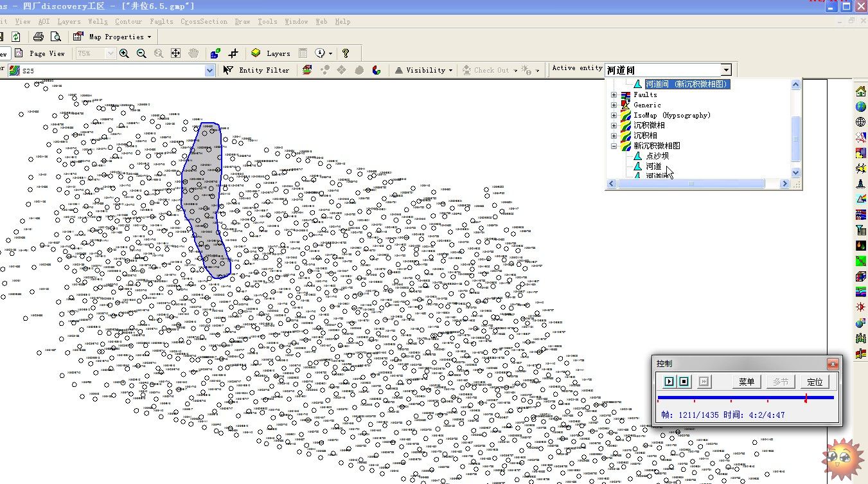
Task: Click entity tree scroll-right arrow
Action: coord(784,184)
